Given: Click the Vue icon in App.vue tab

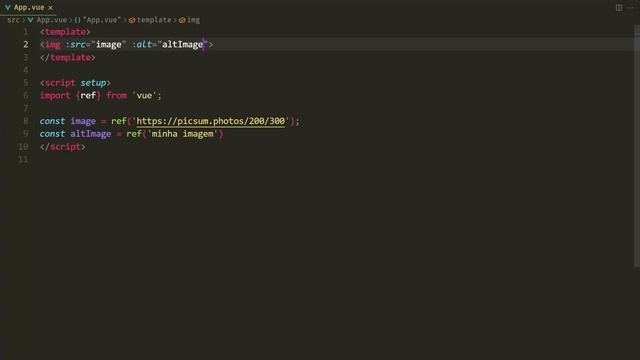Looking at the screenshot, I should 8,7.
